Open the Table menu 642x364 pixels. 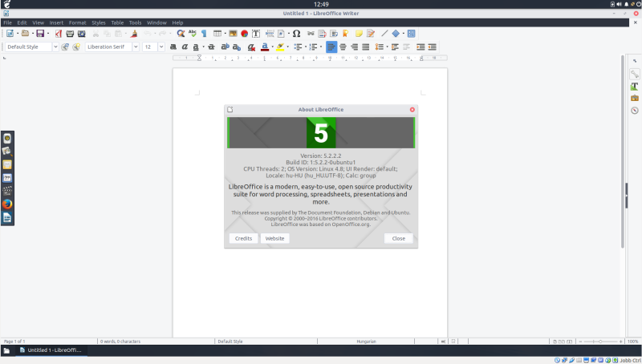point(117,22)
